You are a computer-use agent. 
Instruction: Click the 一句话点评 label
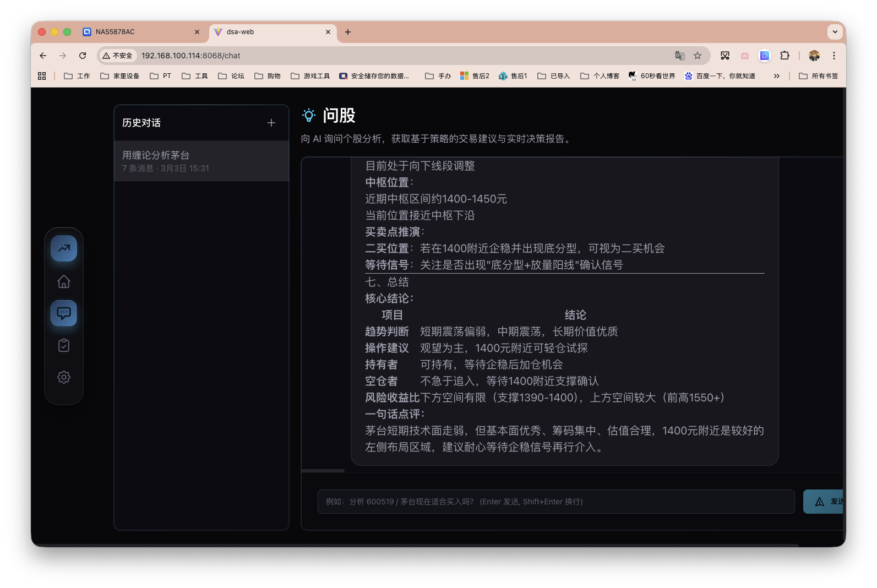click(395, 414)
